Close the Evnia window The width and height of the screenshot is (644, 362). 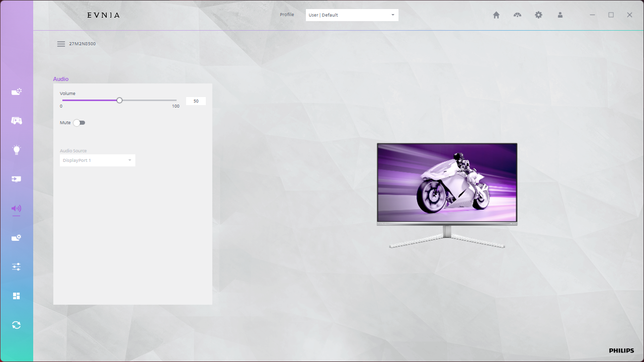pyautogui.click(x=629, y=15)
